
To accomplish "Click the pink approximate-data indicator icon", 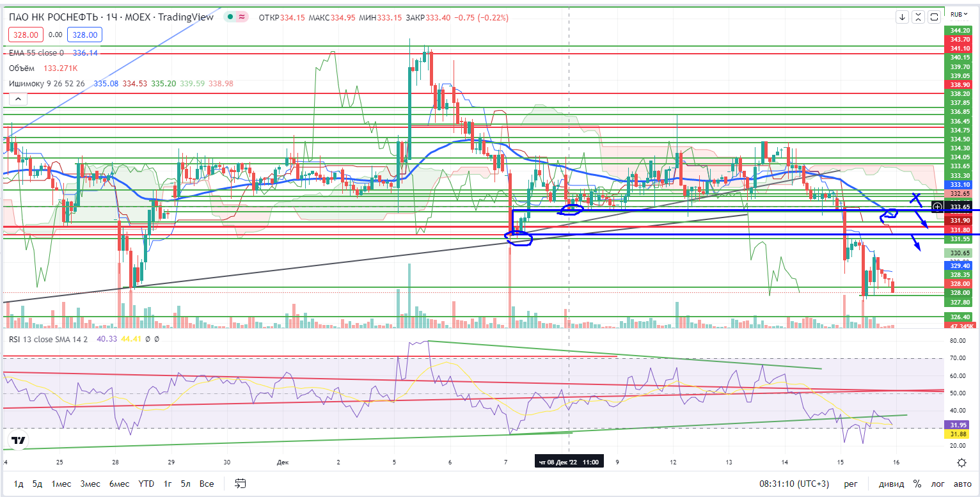I will 242,17.
